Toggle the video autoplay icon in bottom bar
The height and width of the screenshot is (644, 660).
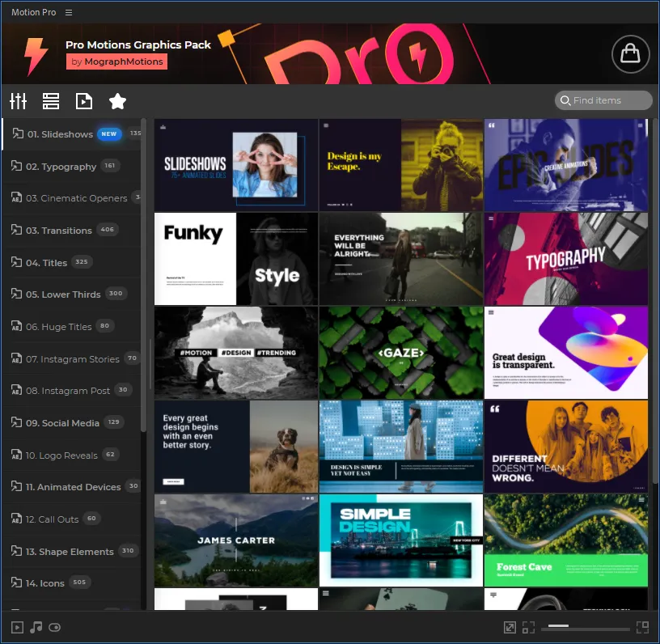[x=17, y=627]
